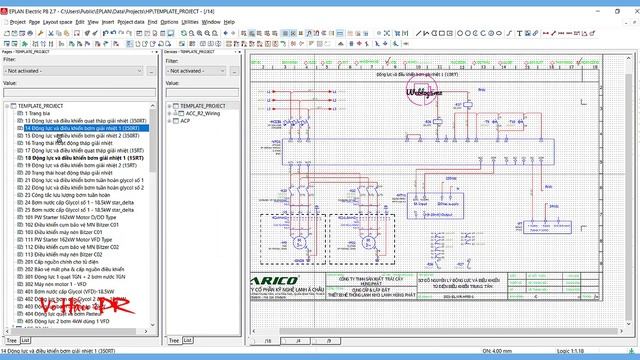Switch Devices navigator to Tree tab
640x360 pixels.
pyautogui.click(x=174, y=340)
